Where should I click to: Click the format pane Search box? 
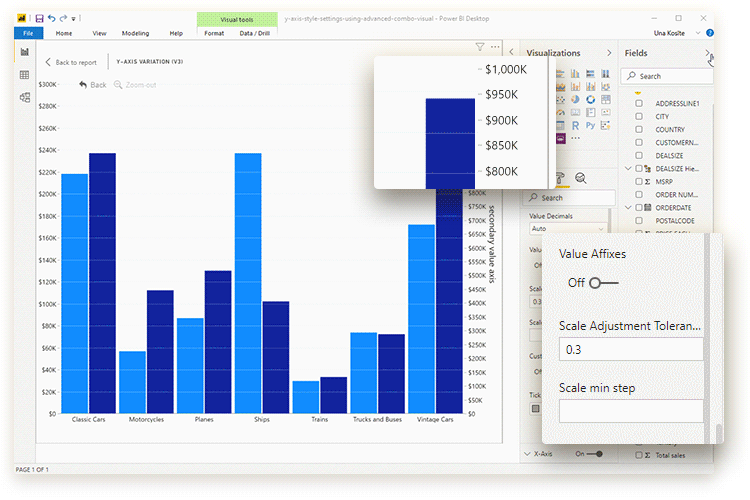pos(569,198)
